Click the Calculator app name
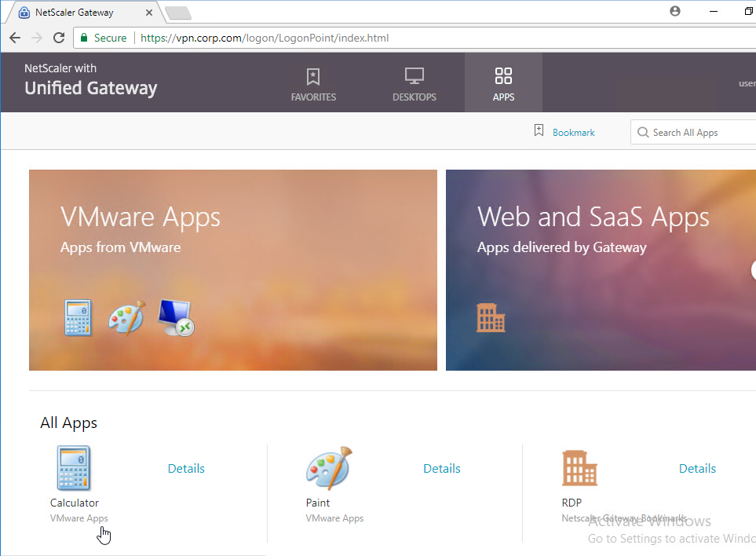 point(75,503)
